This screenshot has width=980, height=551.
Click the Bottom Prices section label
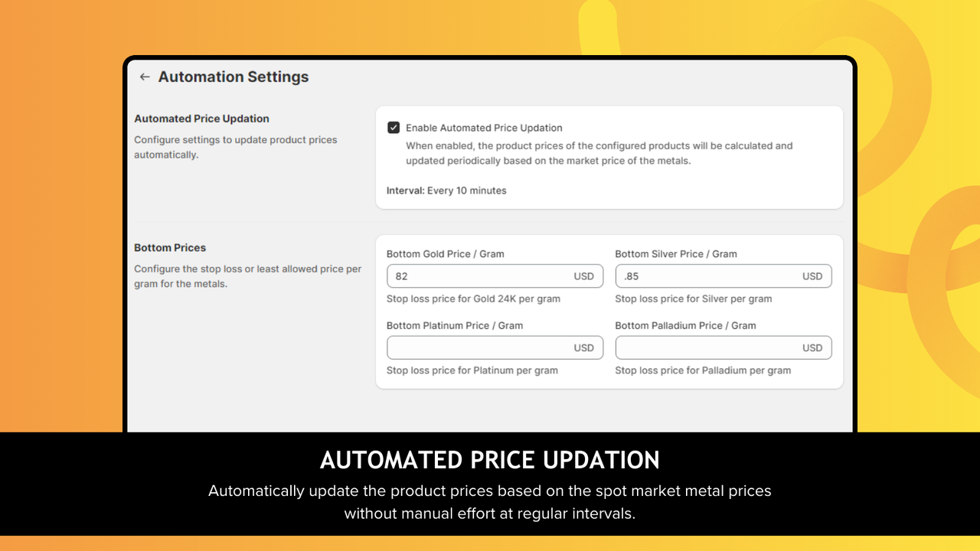click(x=170, y=247)
